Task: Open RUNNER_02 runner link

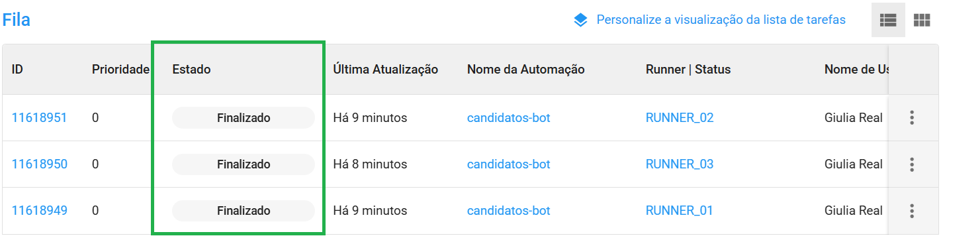Action: coord(680,118)
